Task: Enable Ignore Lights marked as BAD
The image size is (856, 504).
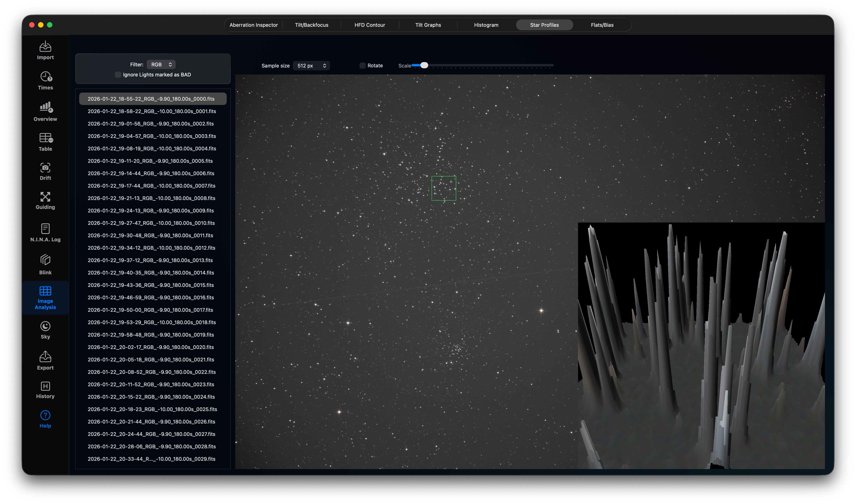Action: [118, 75]
